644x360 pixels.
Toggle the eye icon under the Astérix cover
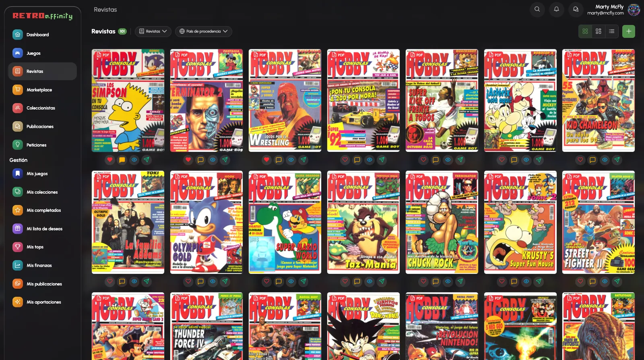click(526, 160)
